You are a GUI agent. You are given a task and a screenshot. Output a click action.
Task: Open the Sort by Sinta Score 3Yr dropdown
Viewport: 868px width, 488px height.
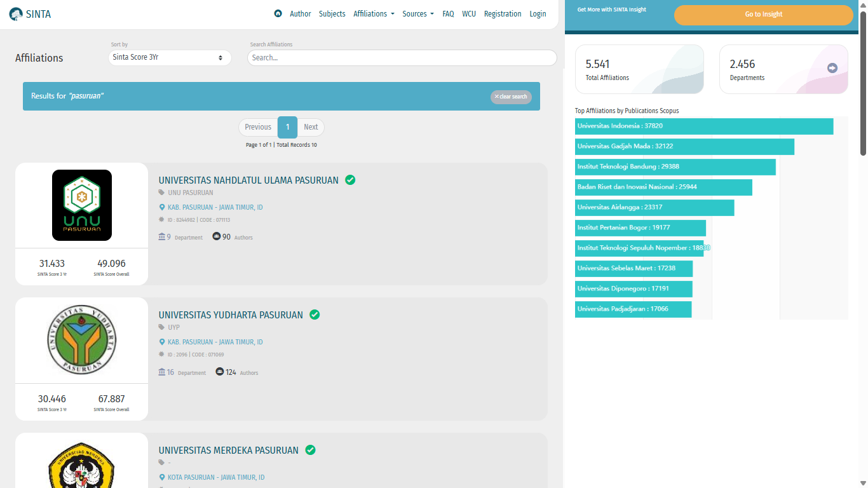[x=170, y=57]
